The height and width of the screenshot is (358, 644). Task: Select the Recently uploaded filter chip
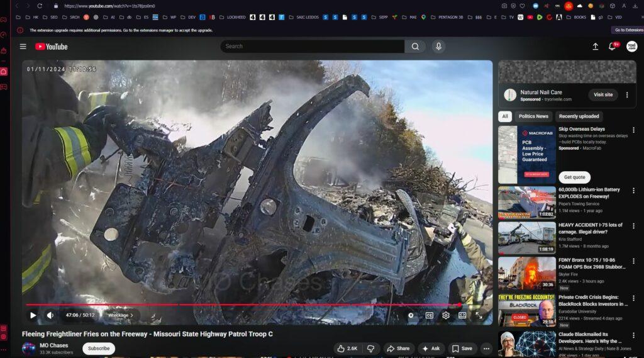[579, 116]
